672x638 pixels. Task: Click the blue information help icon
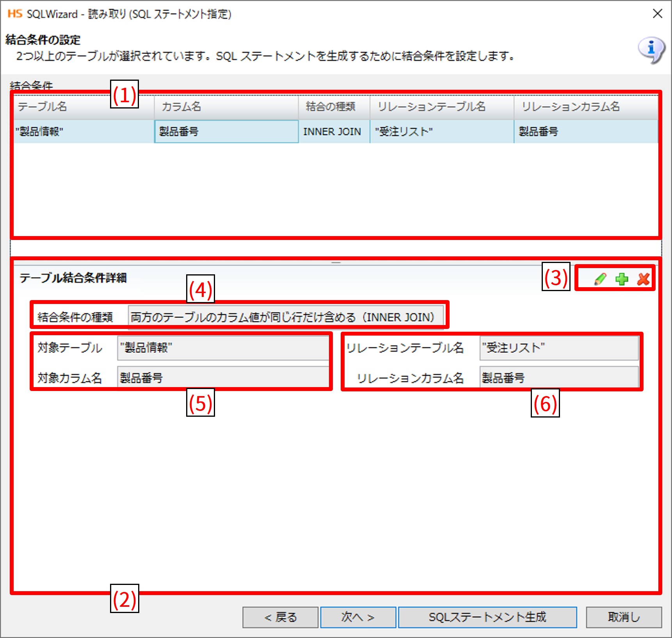point(651,50)
